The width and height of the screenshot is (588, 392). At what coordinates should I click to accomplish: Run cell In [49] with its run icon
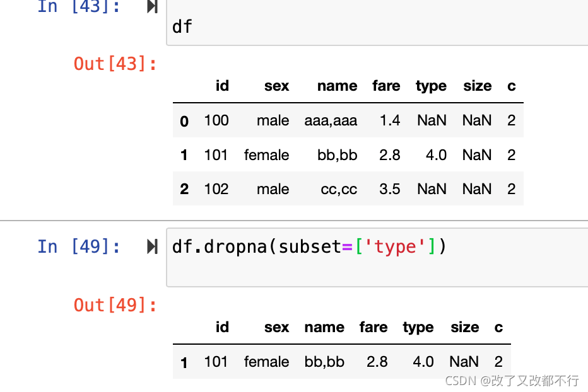point(152,246)
